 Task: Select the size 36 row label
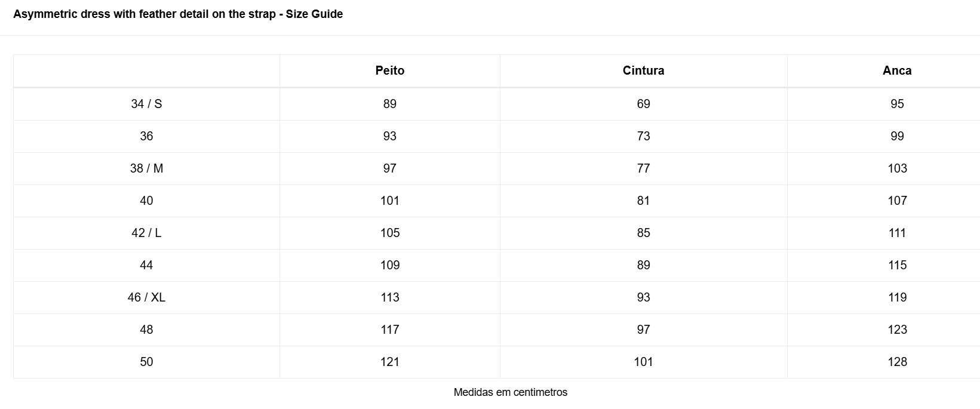(x=146, y=136)
